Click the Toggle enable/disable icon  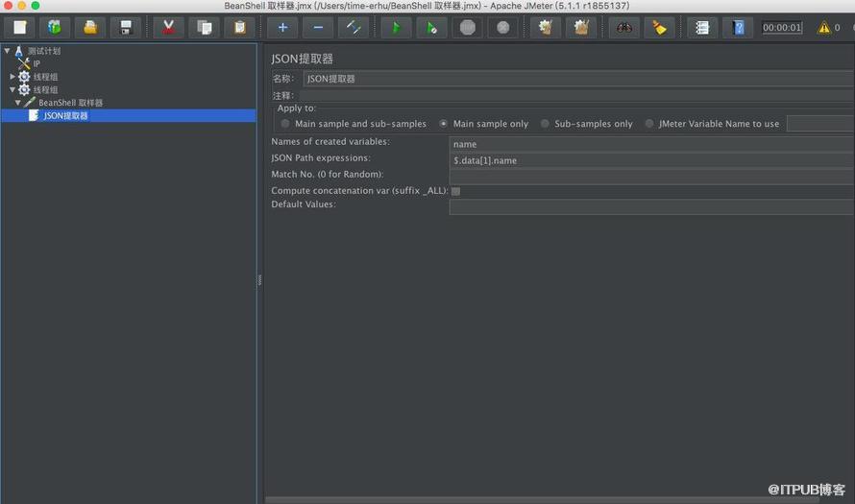point(354,27)
